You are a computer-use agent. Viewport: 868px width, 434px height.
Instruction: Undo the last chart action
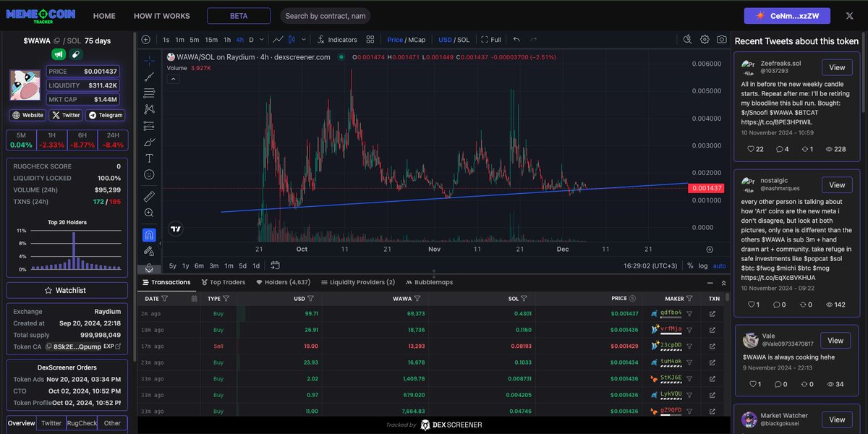pyautogui.click(x=516, y=40)
